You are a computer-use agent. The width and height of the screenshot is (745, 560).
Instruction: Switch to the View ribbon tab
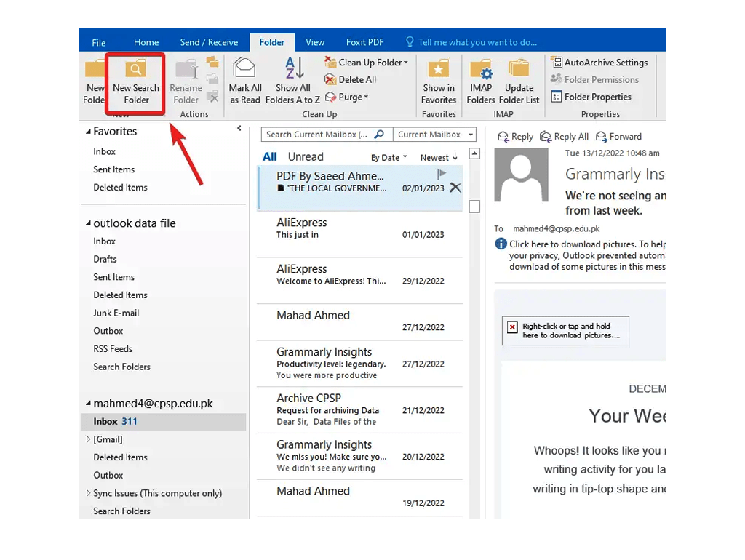click(314, 41)
